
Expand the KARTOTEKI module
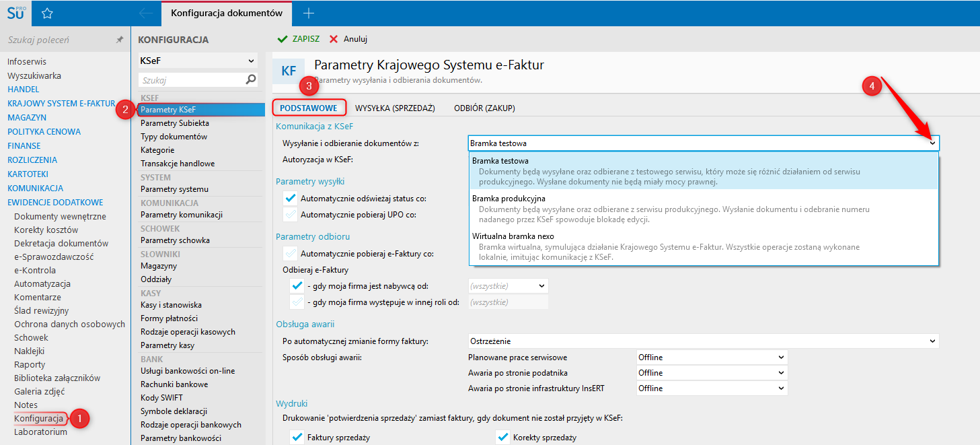click(28, 174)
